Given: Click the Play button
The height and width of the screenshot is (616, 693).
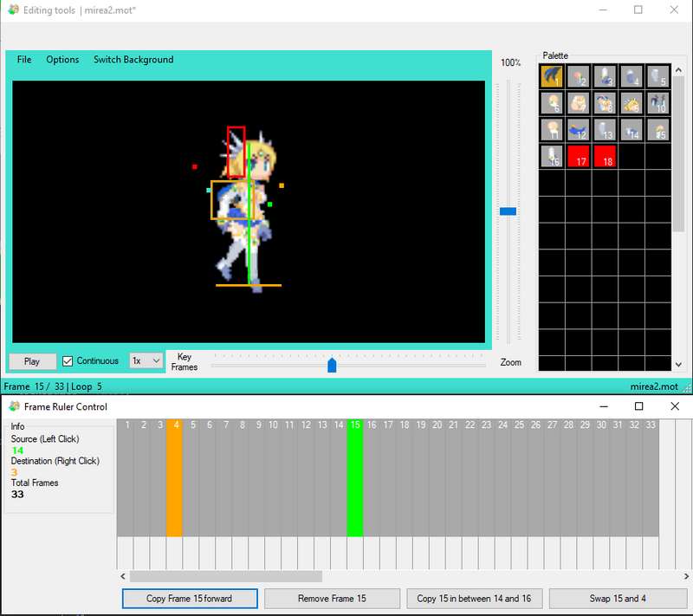Looking at the screenshot, I should (32, 361).
